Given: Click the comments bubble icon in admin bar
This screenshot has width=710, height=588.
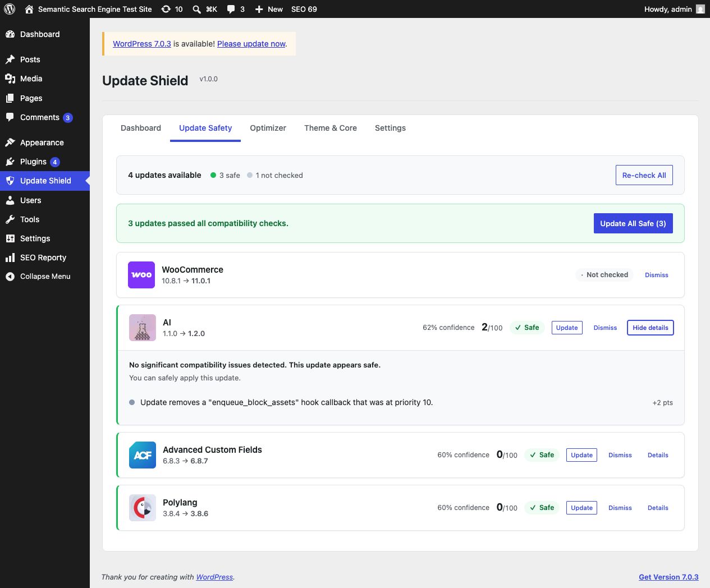Looking at the screenshot, I should (231, 9).
